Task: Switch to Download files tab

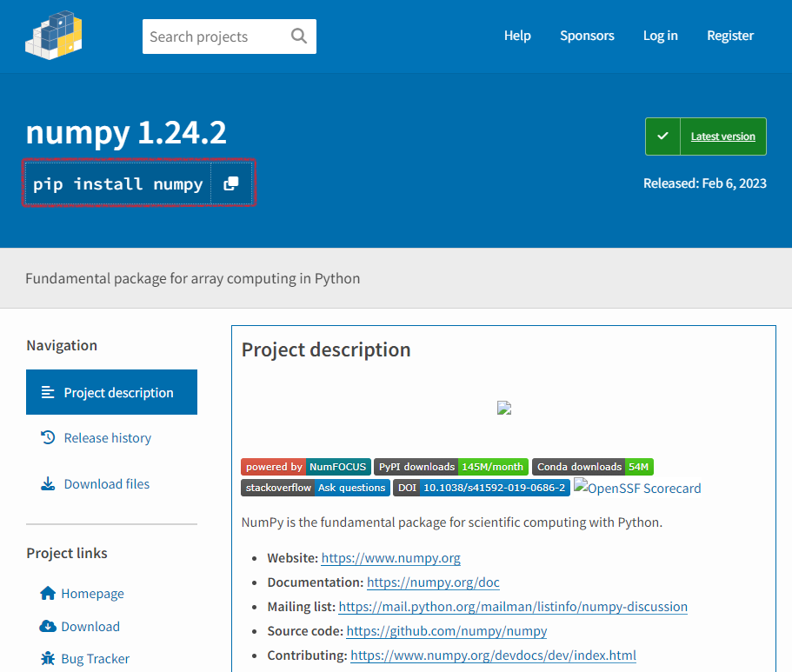Action: click(x=107, y=484)
